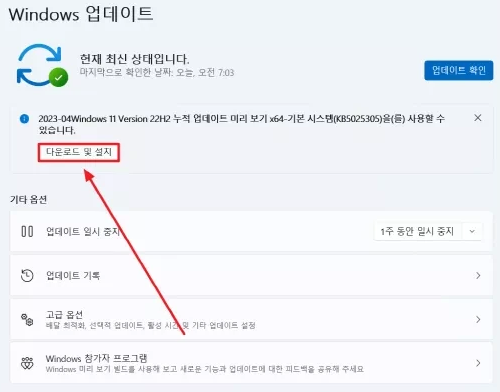The width and height of the screenshot is (500, 392).
Task: Click the 업데이트 일시 중지 label
Action: point(83,231)
